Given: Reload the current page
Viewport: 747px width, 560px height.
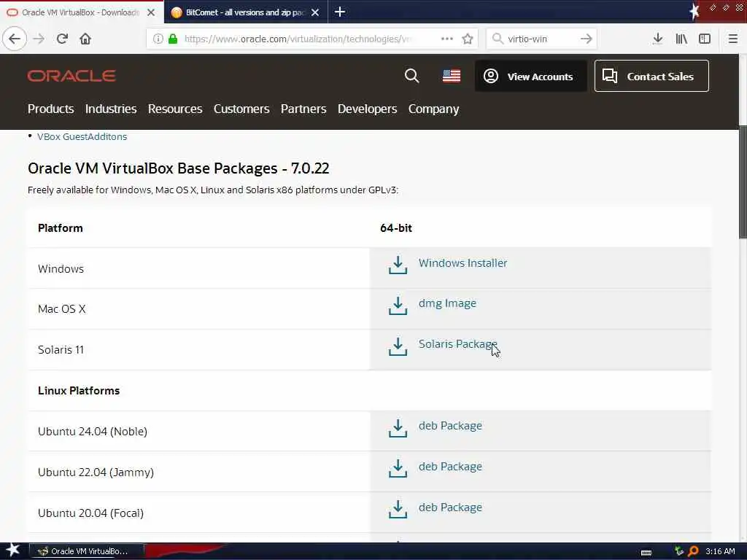Looking at the screenshot, I should point(63,39).
